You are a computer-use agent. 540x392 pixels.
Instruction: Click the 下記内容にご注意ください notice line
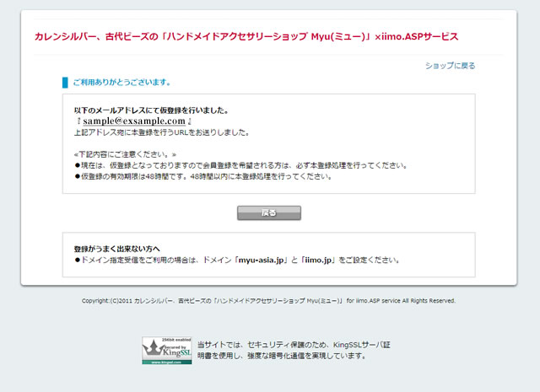[125, 154]
